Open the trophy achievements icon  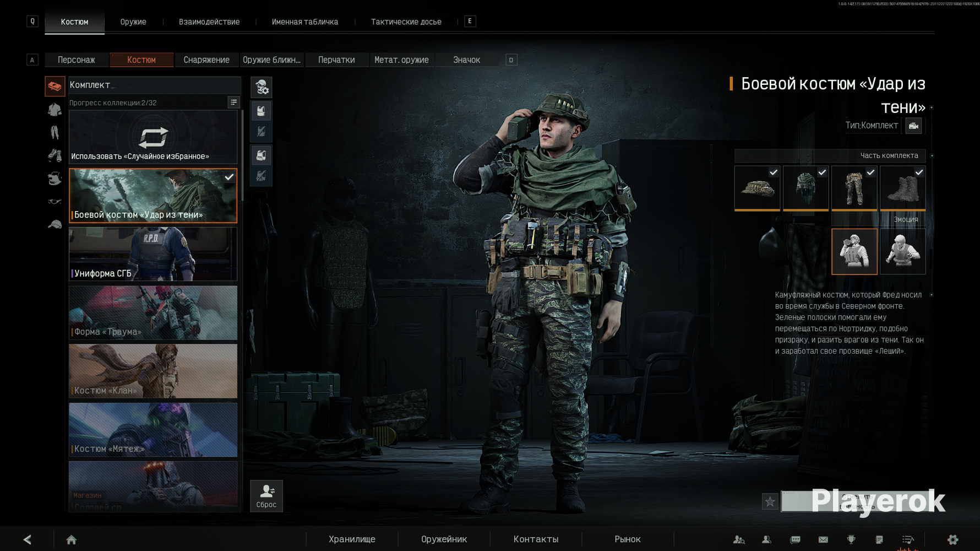click(x=851, y=540)
